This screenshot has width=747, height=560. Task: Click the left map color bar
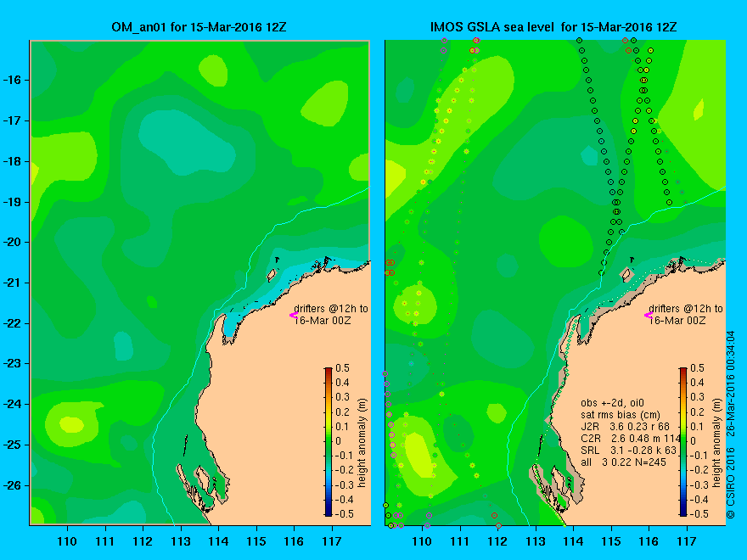(329, 441)
